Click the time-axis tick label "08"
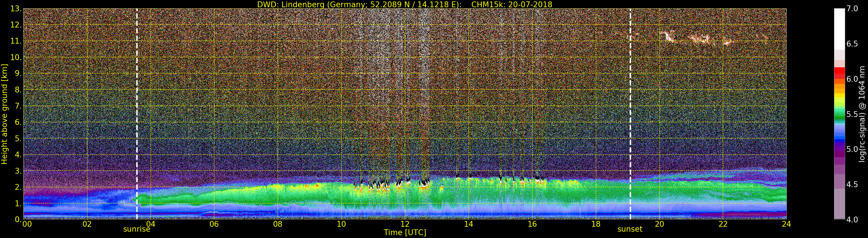The image size is (868, 238). pos(278,224)
